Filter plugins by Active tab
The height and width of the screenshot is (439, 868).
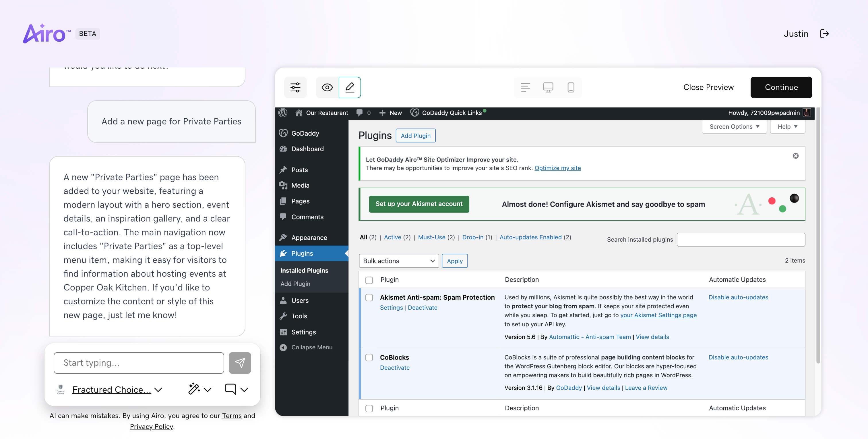(393, 237)
